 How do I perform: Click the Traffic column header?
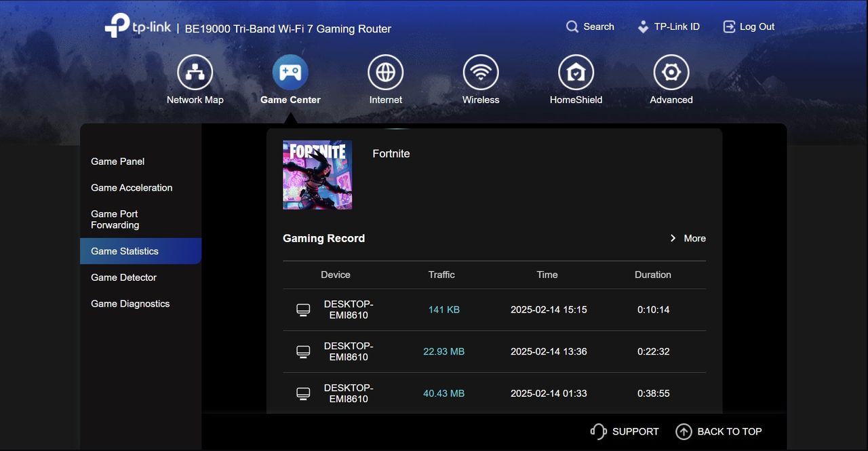click(441, 275)
